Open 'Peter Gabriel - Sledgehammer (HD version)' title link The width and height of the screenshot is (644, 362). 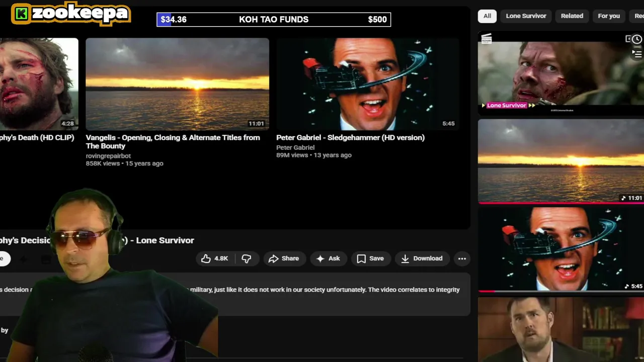350,137
